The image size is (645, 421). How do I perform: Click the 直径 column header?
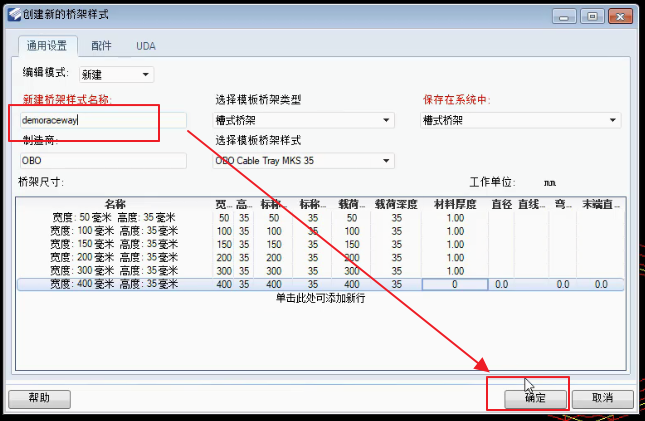pos(501,204)
